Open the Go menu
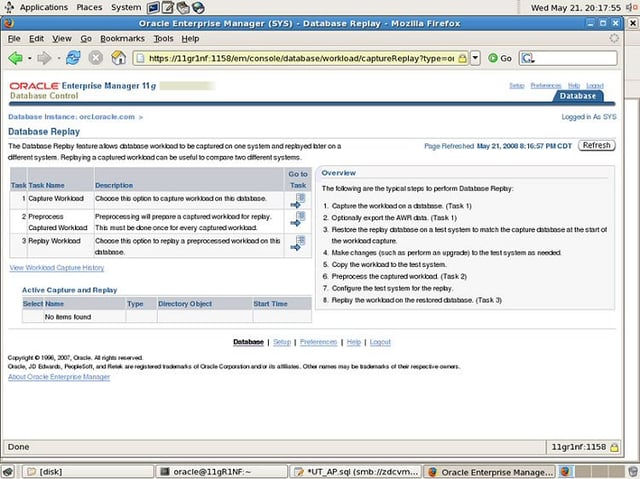 [86, 39]
